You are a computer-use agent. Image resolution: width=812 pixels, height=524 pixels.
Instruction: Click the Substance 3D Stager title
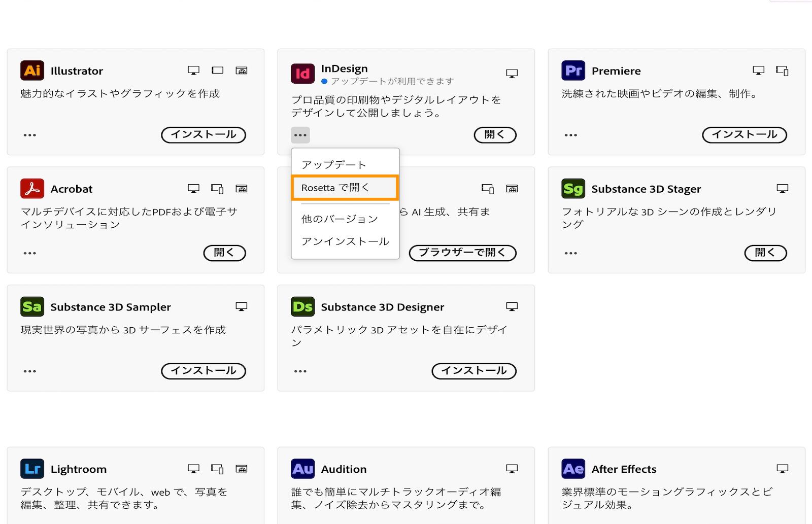[x=646, y=189]
